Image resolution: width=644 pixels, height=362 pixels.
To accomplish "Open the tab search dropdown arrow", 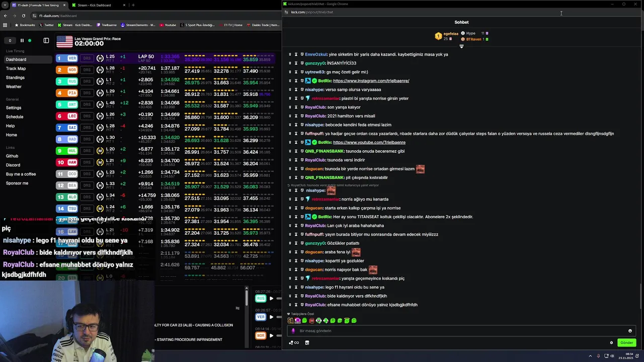I will coord(6,5).
